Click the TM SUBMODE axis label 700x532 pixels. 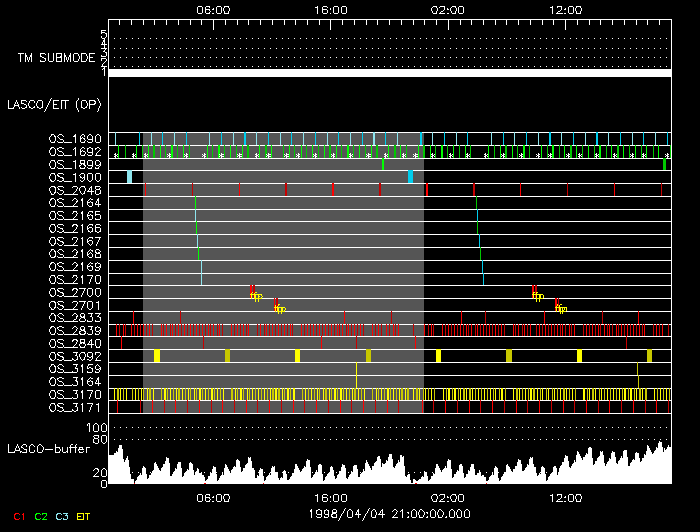coord(56,58)
